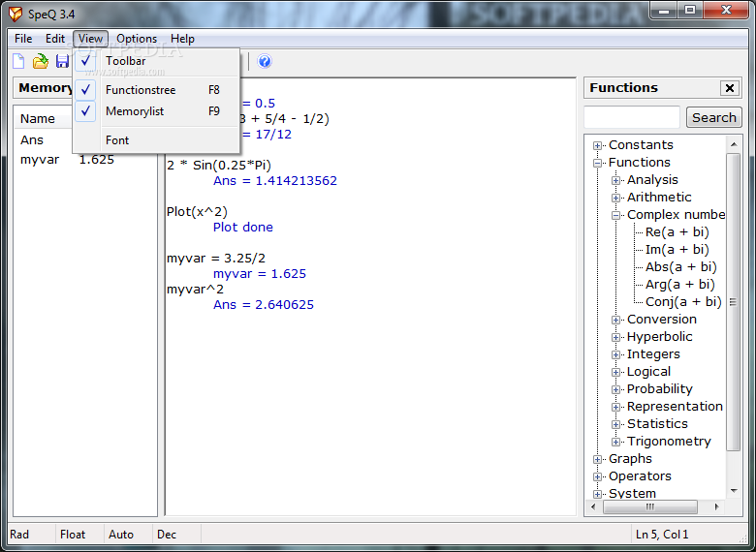Viewport: 756px width, 552px height.
Task: Toggle the Toolbar menu option
Action: (156, 61)
